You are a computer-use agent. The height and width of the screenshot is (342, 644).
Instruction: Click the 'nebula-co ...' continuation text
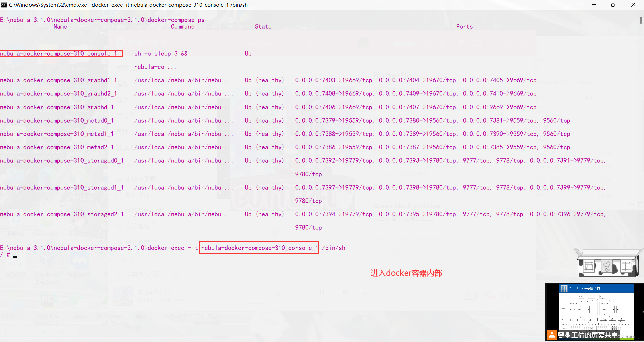pyautogui.click(x=155, y=67)
